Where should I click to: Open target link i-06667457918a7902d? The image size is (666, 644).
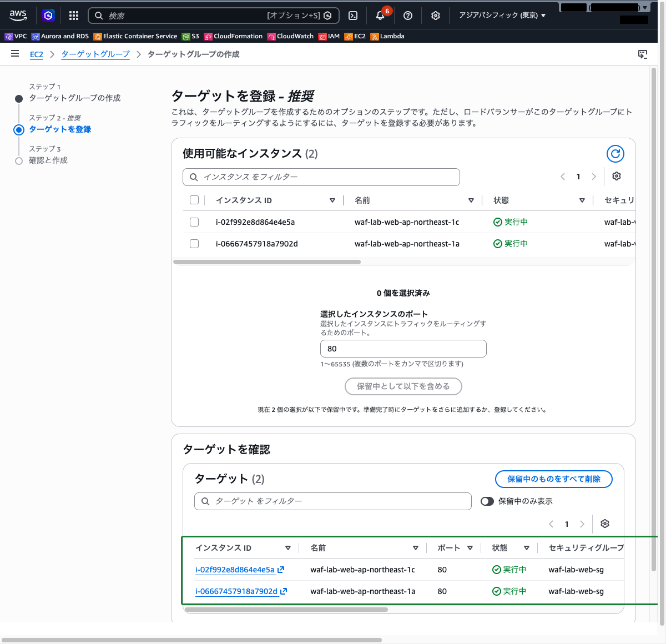pyautogui.click(x=241, y=591)
